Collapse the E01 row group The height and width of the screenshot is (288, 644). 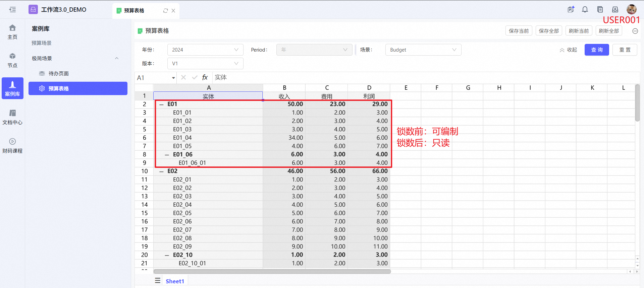coord(162,104)
